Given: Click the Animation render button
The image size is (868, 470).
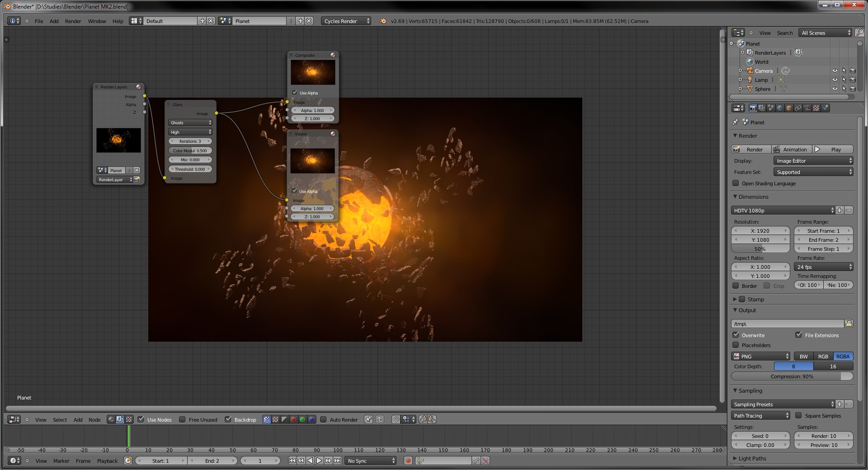Looking at the screenshot, I should pos(792,149).
